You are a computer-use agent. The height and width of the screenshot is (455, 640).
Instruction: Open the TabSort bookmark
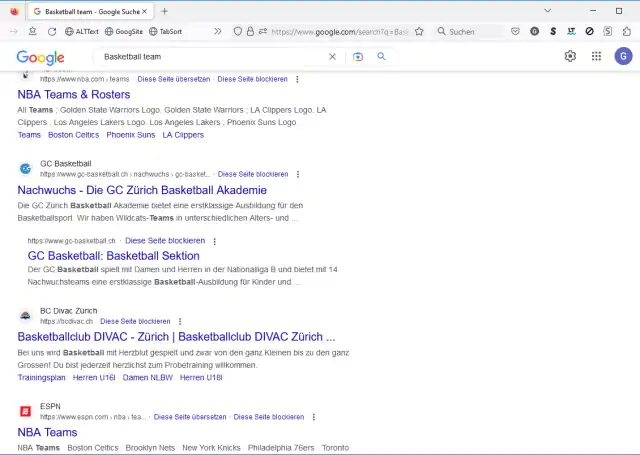(165, 31)
